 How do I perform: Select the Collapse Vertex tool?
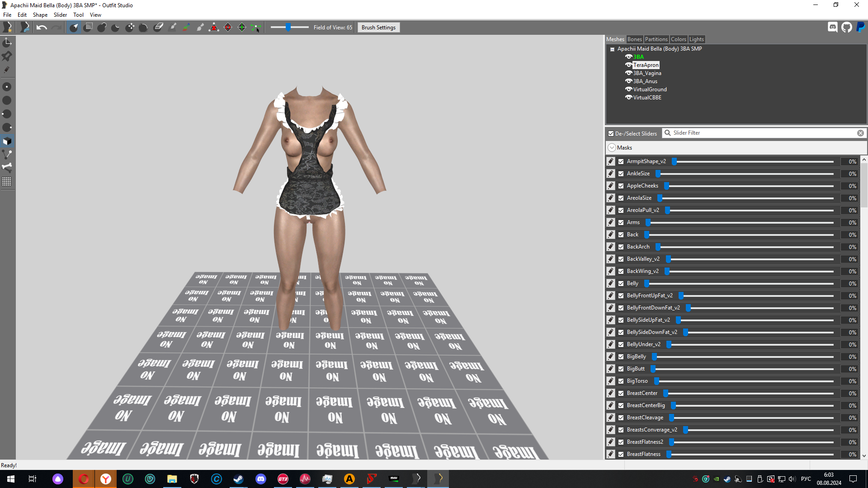click(x=214, y=28)
